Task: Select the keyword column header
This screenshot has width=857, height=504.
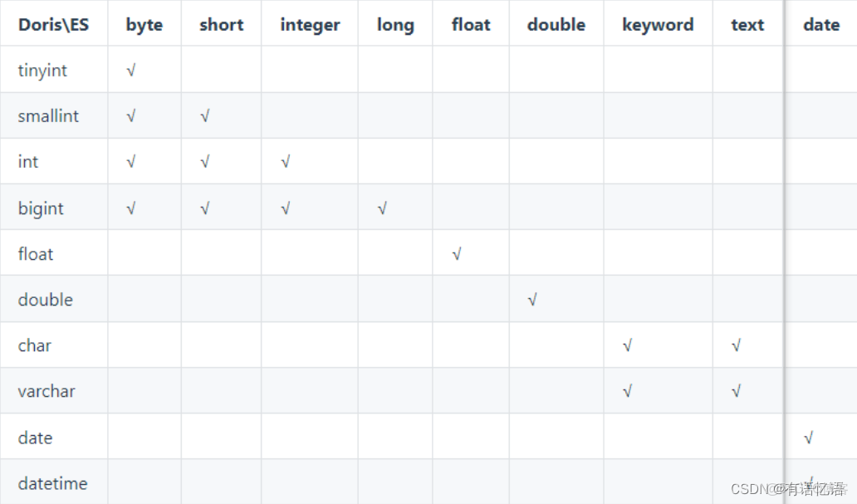Action: point(658,25)
